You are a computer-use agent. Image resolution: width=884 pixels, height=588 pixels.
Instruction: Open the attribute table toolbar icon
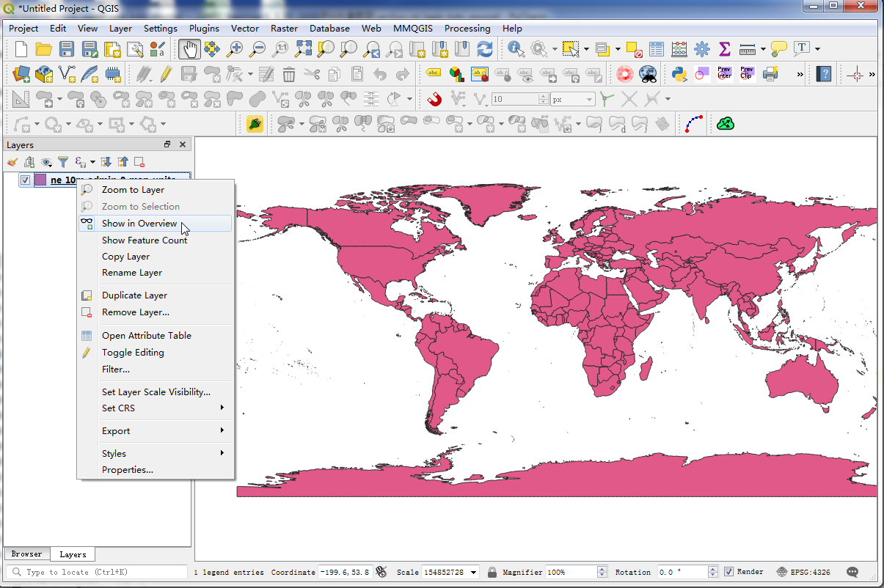tap(657, 49)
